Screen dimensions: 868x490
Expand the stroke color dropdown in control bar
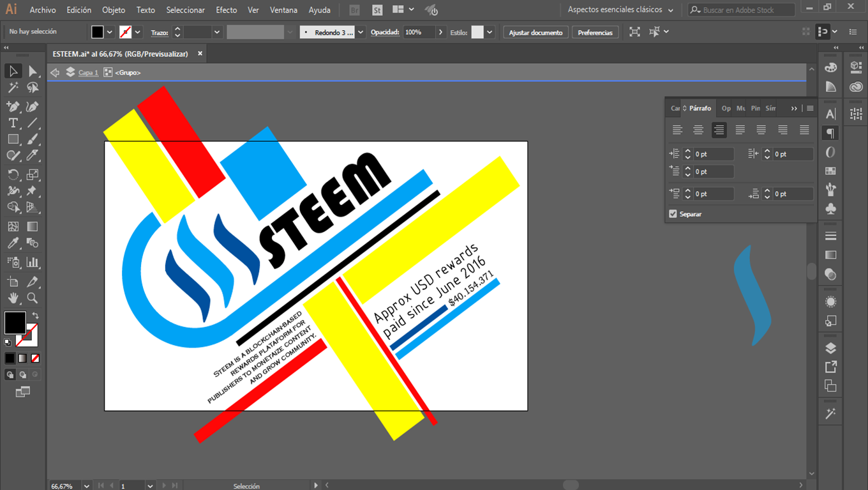138,32
